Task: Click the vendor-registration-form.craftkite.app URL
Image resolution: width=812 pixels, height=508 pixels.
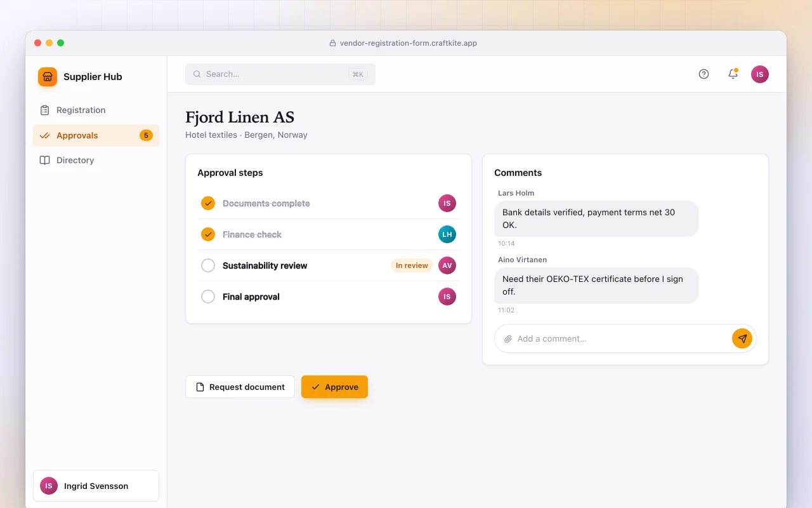Action: [409, 43]
